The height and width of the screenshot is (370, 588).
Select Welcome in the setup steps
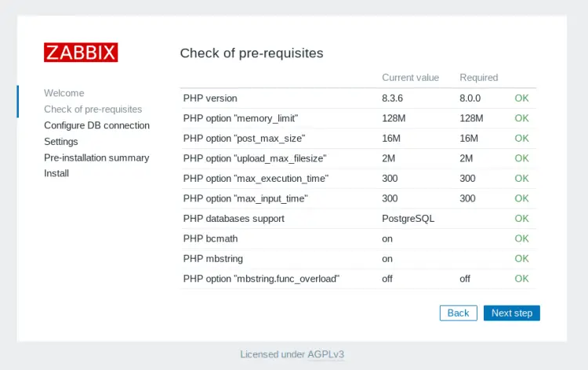[64, 93]
